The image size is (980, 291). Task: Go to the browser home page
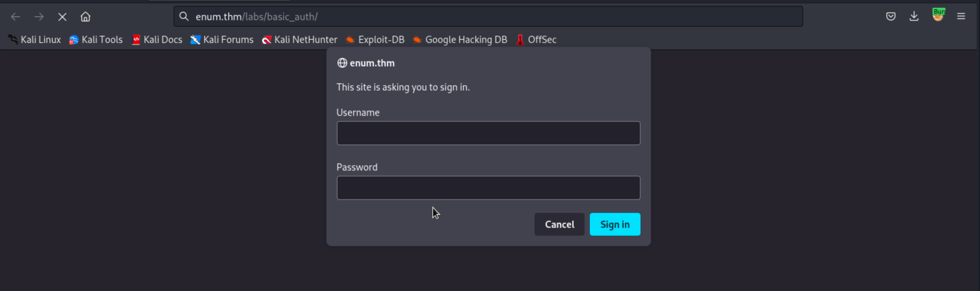point(86,17)
